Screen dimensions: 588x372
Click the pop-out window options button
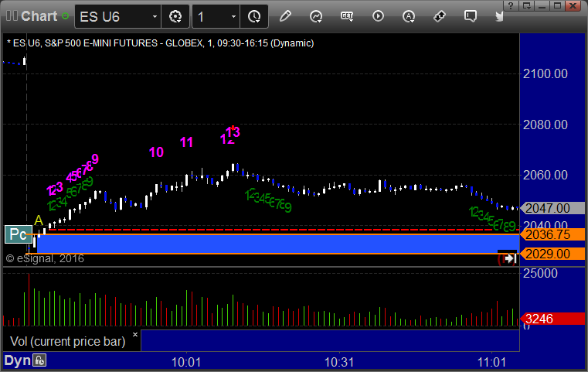point(526,5)
